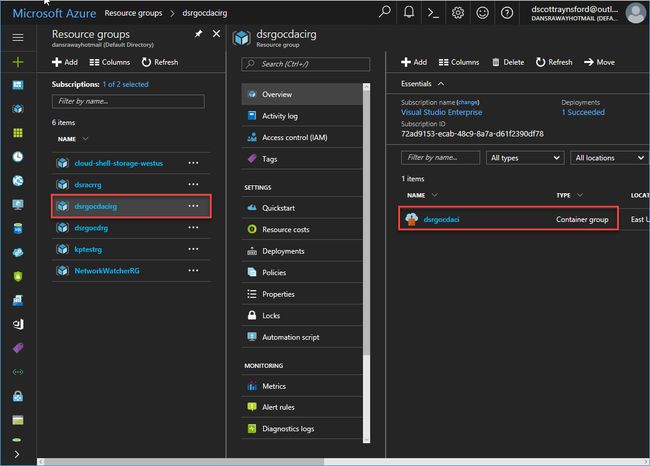Open the help question mark icon
650x466 pixels.
click(507, 13)
